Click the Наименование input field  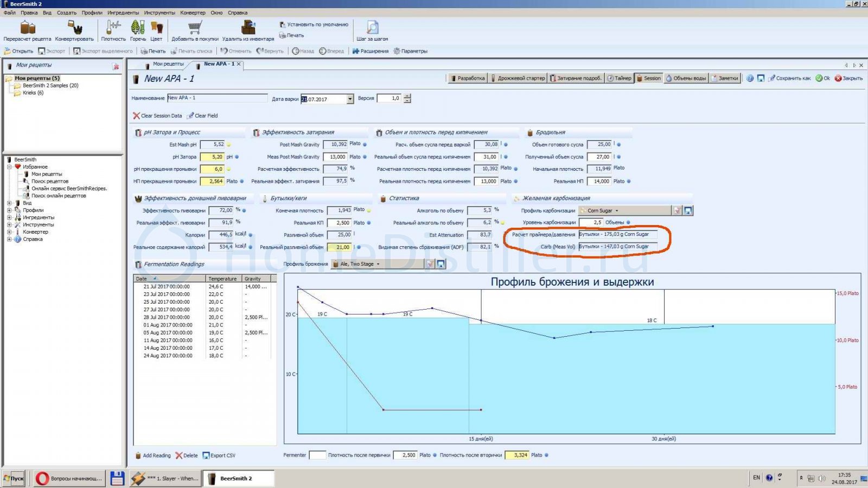coord(217,98)
